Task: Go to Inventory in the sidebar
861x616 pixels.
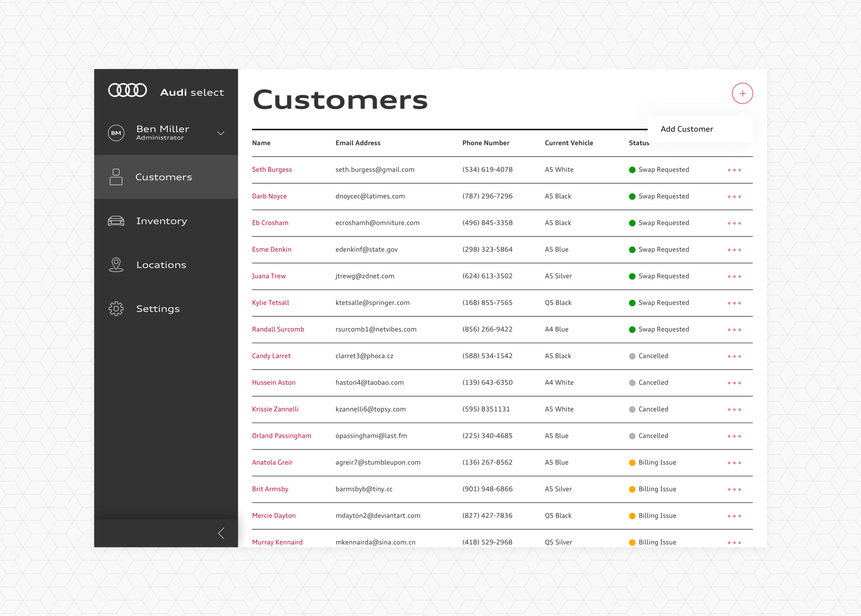Action: (x=166, y=221)
